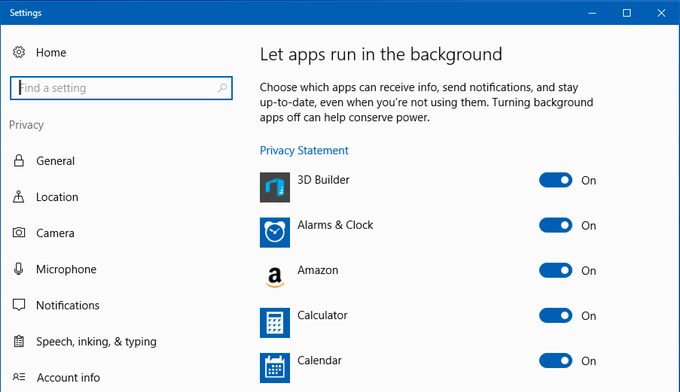Click the Calculator app name
This screenshot has height=392, width=680.
pyautogui.click(x=322, y=315)
